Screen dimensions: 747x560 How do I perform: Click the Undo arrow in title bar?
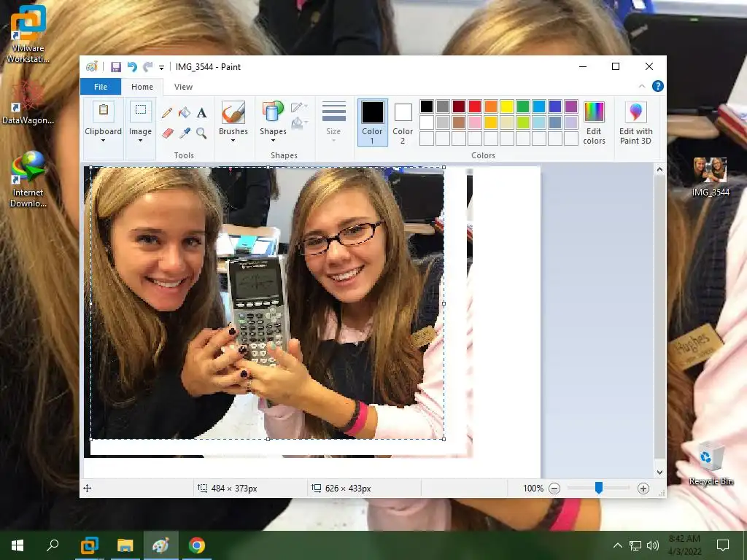(x=132, y=66)
